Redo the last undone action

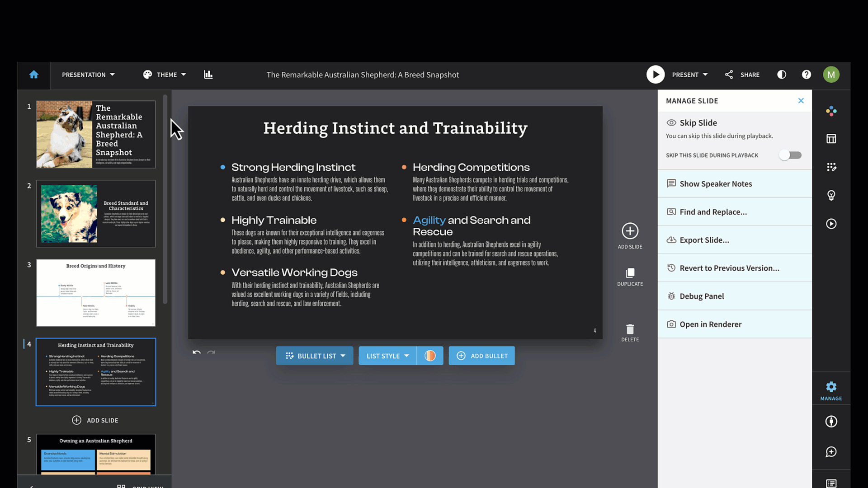(x=211, y=352)
